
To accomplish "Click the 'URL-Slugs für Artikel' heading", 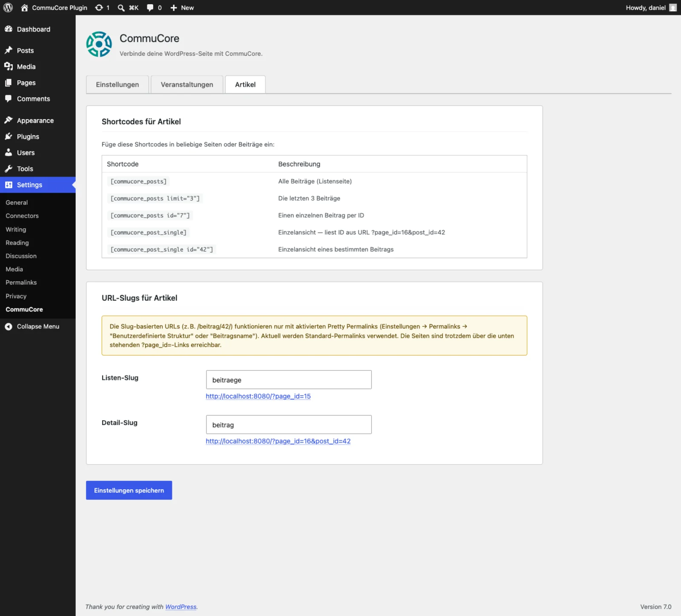I will tap(139, 298).
